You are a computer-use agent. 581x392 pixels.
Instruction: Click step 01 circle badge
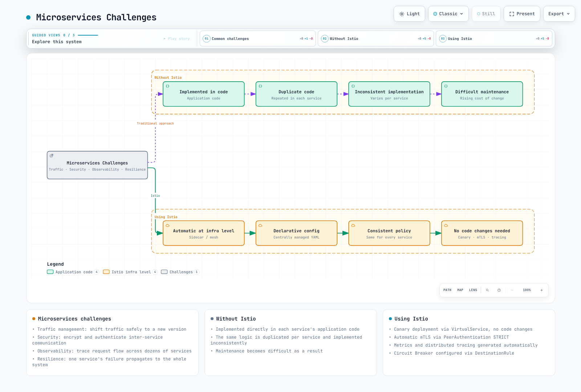tap(207, 38)
